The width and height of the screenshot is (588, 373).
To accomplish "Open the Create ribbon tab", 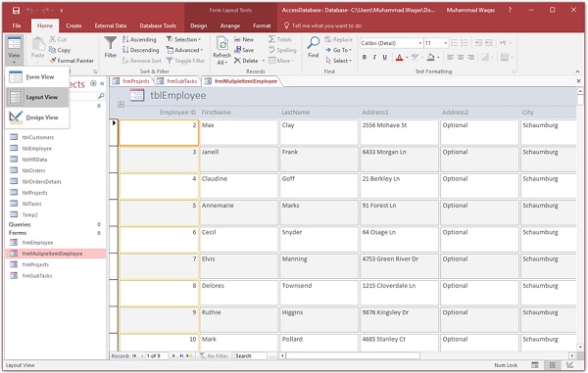I will point(73,25).
